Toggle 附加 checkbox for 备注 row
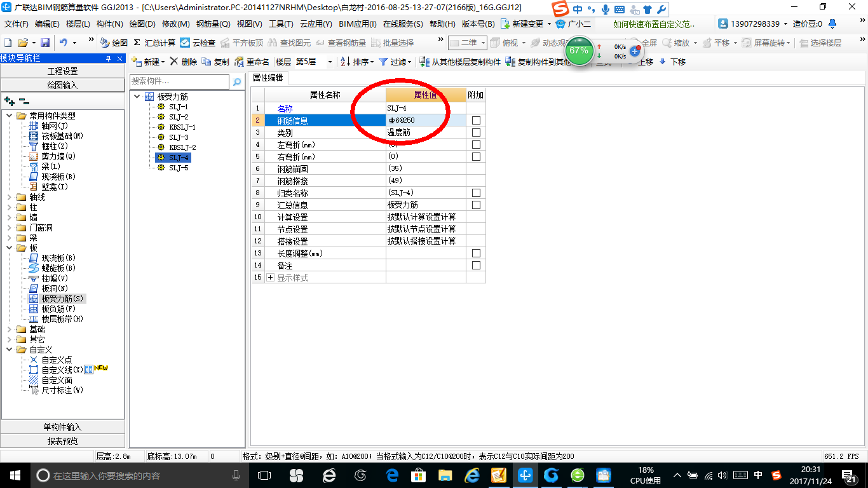868x488 pixels. (x=476, y=265)
